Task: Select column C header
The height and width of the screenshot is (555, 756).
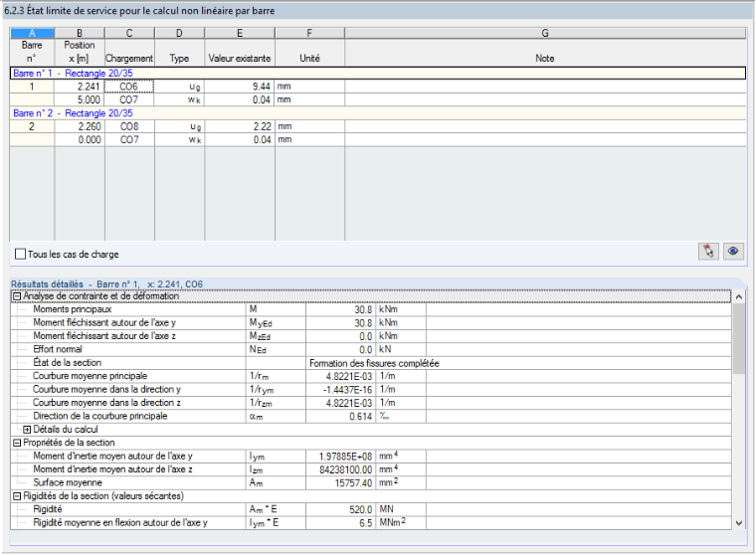Action: (129, 33)
